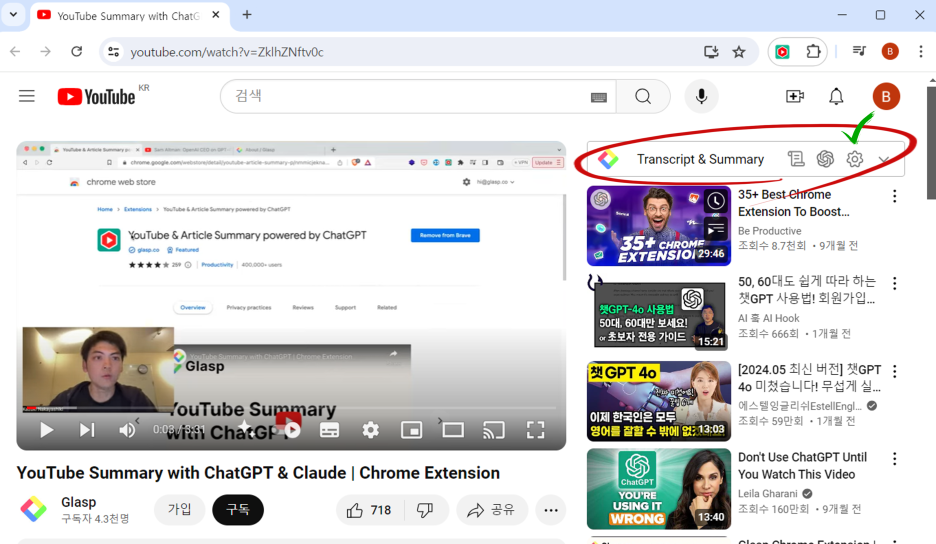Open the media control icon in Chrome toolbar
936x544 pixels.
859,51
